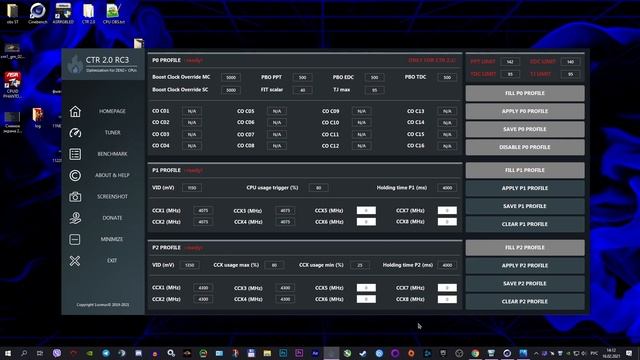
Task: Click the P1 profile CCX8 (MHz) white field
Action: pos(447,222)
